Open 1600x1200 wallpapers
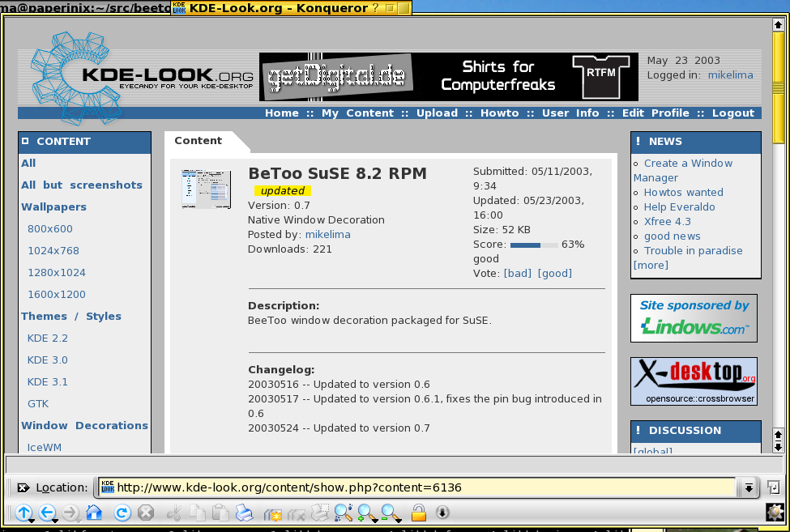This screenshot has height=532, width=790. point(57,295)
